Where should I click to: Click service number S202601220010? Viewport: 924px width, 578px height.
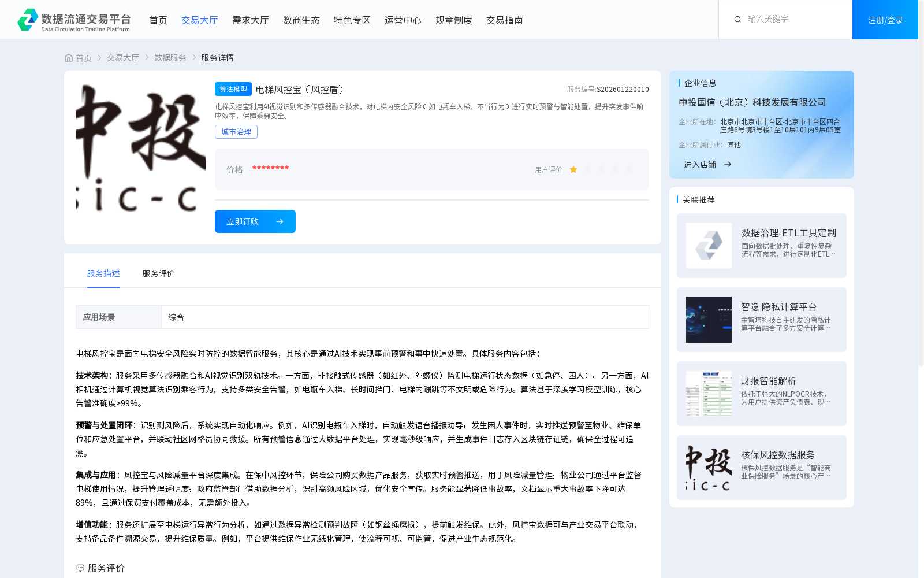[x=623, y=90]
